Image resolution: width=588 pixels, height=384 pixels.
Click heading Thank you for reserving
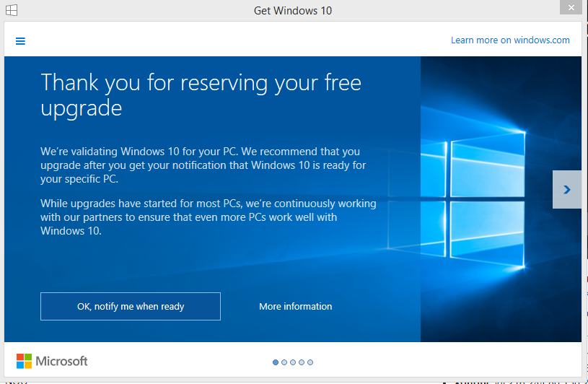[x=201, y=95]
